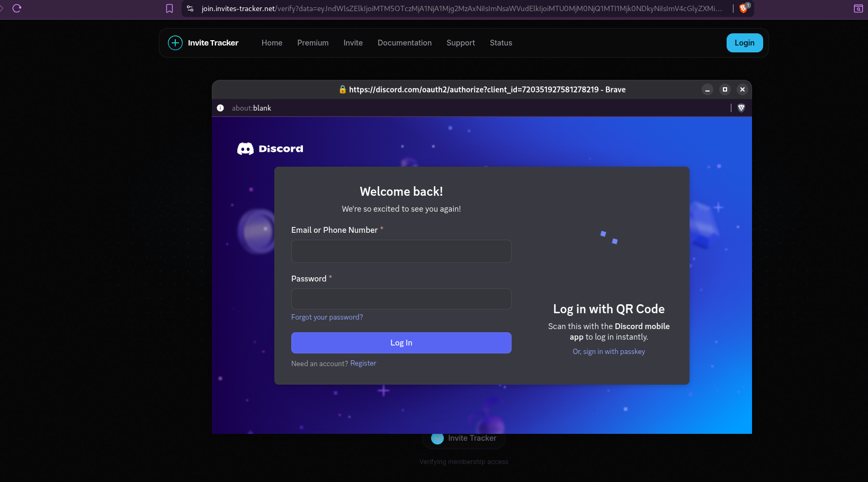868x482 pixels.
Task: Click the Invite Tracker plus logo icon
Action: pyautogui.click(x=175, y=43)
